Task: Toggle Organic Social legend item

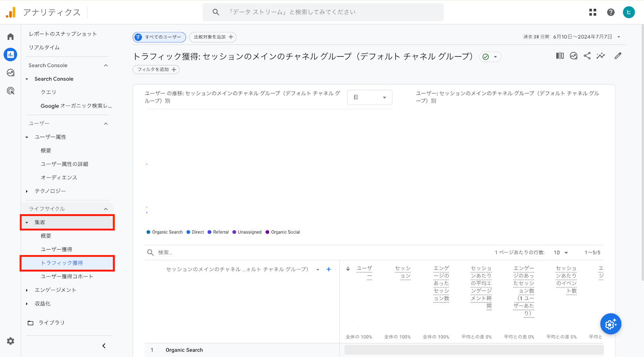Action: click(283, 232)
